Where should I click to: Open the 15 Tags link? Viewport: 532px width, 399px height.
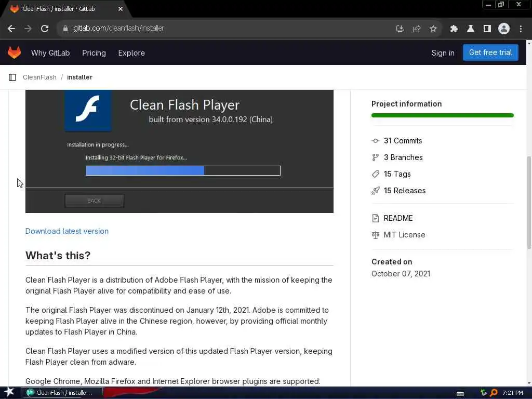[x=397, y=174]
